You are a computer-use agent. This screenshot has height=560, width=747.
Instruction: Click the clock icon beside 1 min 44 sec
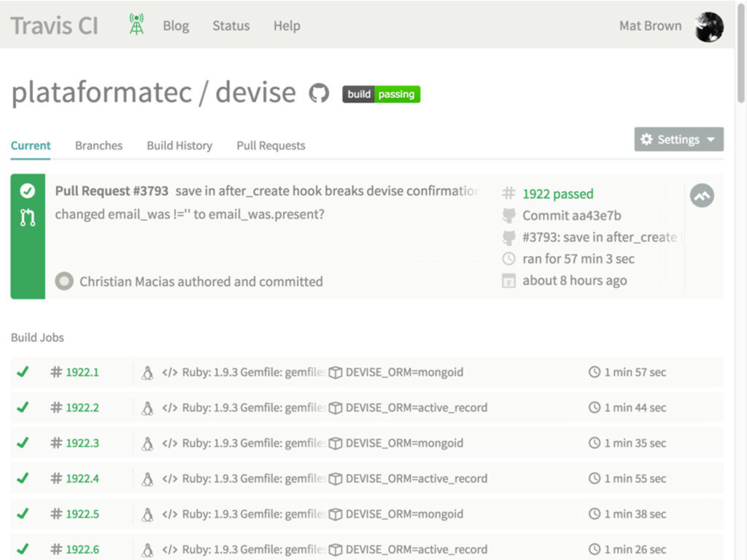[594, 407]
